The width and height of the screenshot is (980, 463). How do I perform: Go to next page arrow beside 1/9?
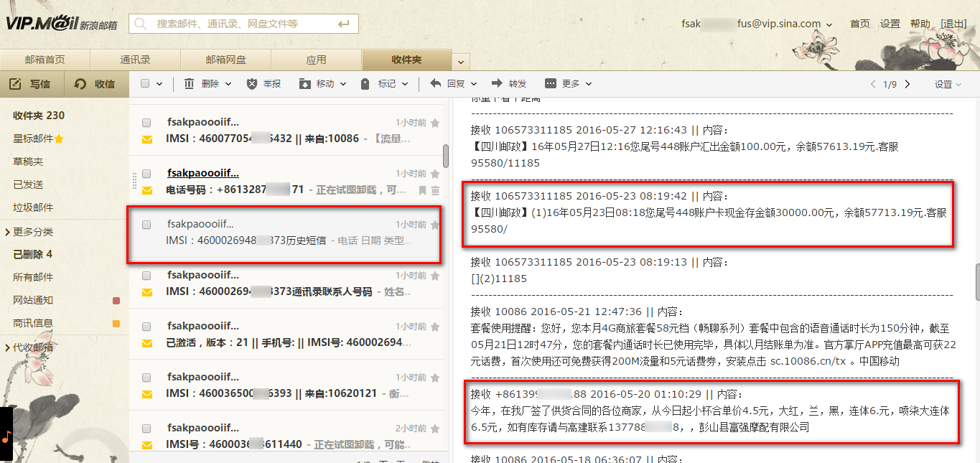click(907, 84)
